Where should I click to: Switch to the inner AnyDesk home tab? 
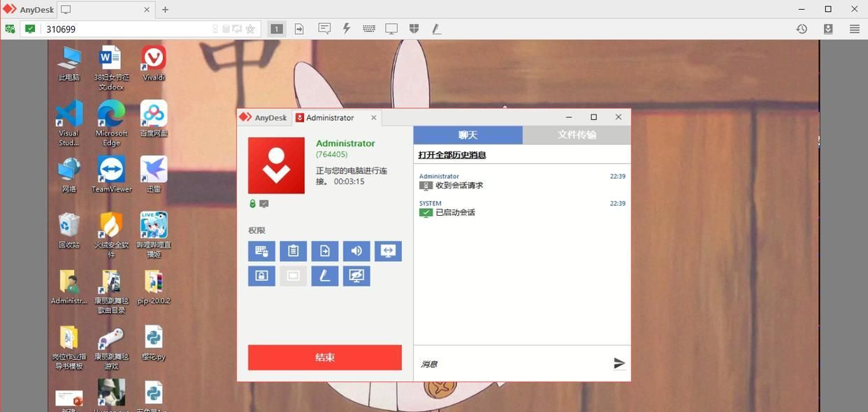(264, 117)
